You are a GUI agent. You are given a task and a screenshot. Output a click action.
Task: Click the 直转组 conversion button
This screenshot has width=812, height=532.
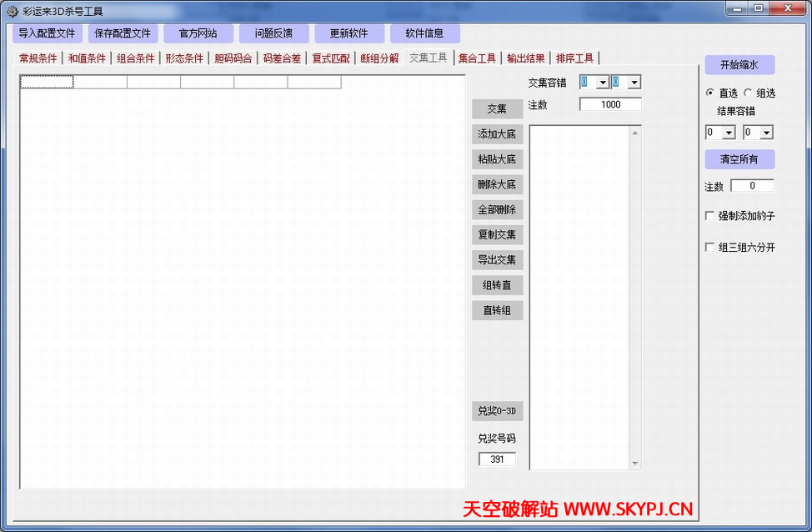pyautogui.click(x=497, y=309)
